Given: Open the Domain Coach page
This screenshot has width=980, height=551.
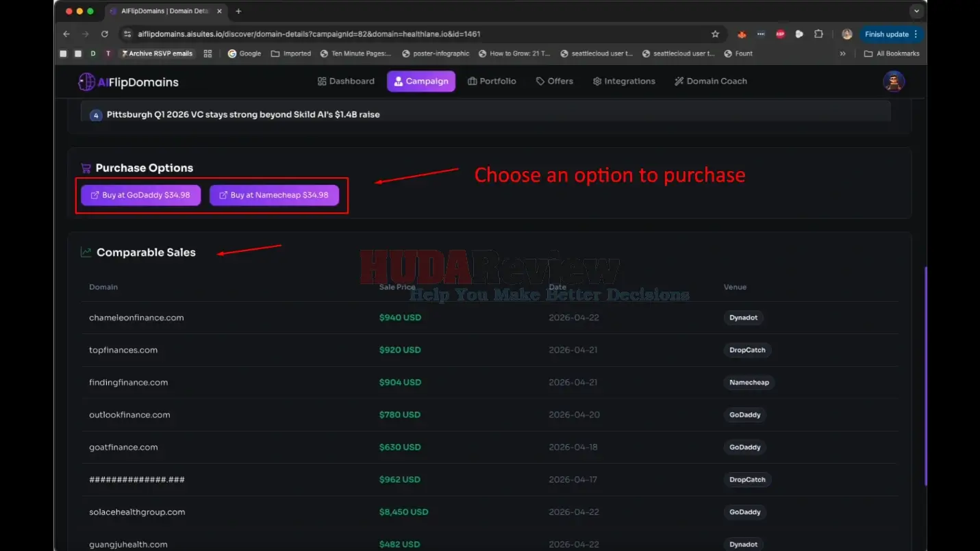Looking at the screenshot, I should coord(711,81).
